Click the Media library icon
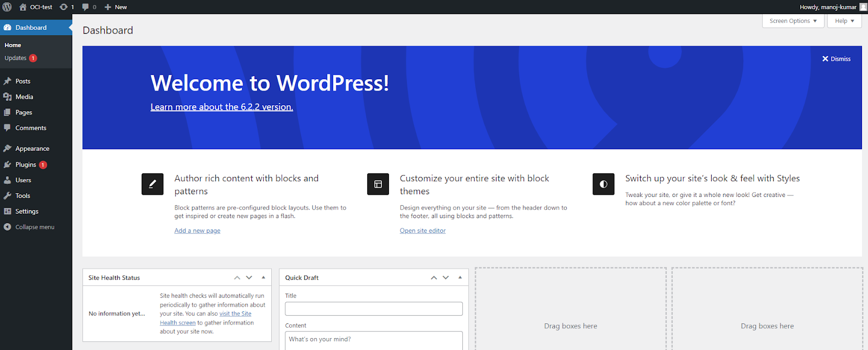The image size is (868, 350). click(8, 97)
